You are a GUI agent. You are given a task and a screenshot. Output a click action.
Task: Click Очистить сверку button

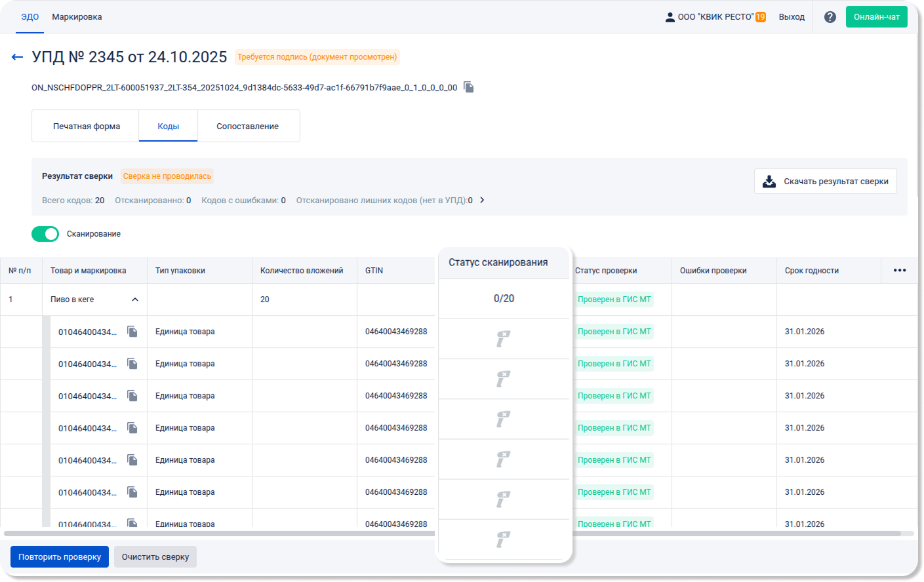tap(155, 556)
